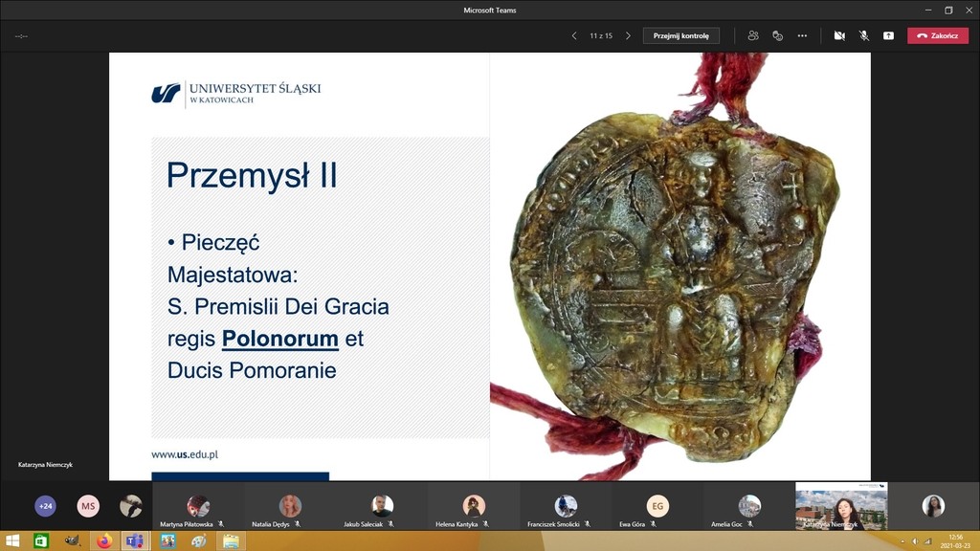Viewport: 980px width, 551px height.
Task: Expand hidden system tray icons arrow
Action: [x=902, y=541]
